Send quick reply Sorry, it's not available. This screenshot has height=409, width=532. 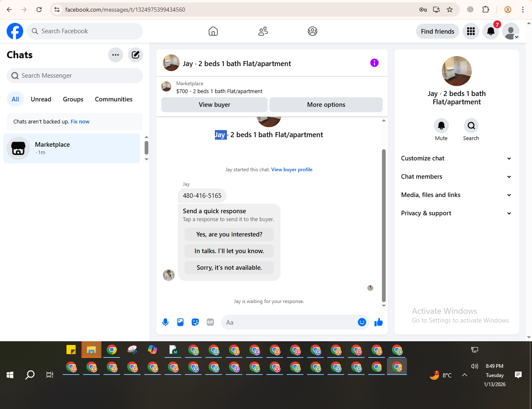tap(229, 268)
